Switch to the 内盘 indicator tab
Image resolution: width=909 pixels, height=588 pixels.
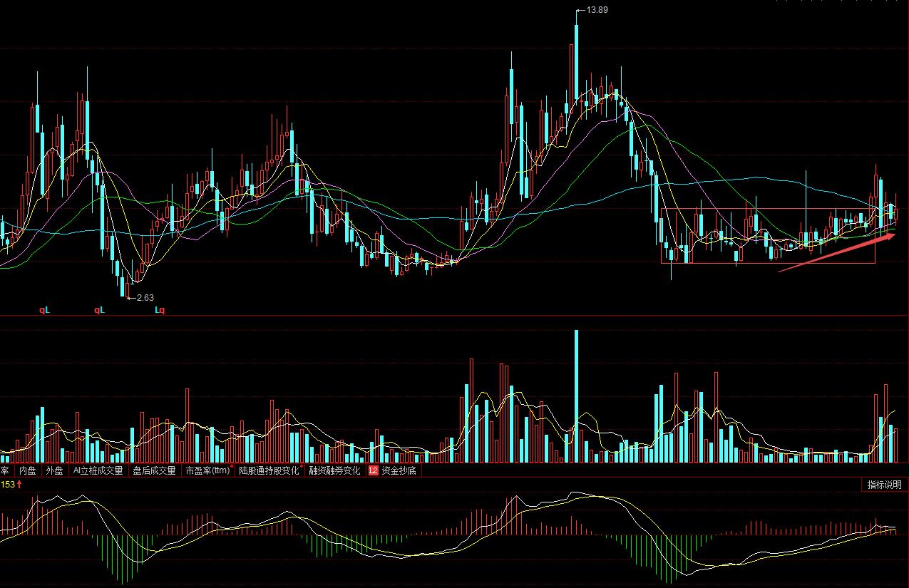click(27, 471)
